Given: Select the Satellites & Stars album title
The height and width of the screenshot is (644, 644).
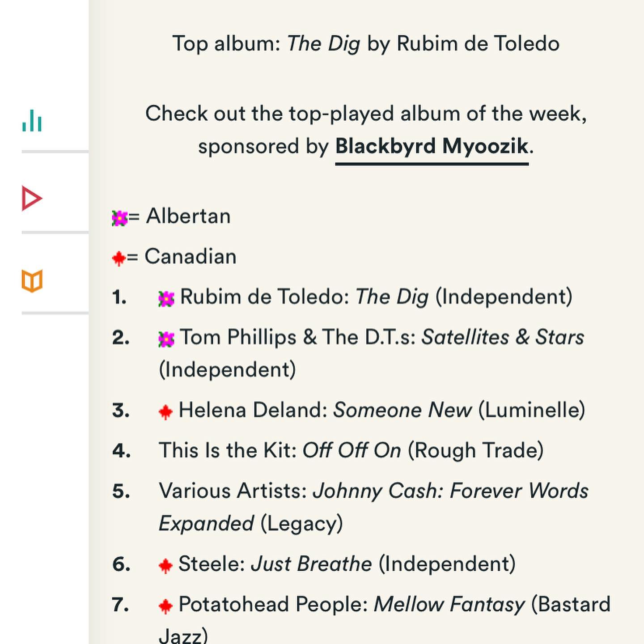Looking at the screenshot, I should [x=503, y=337].
